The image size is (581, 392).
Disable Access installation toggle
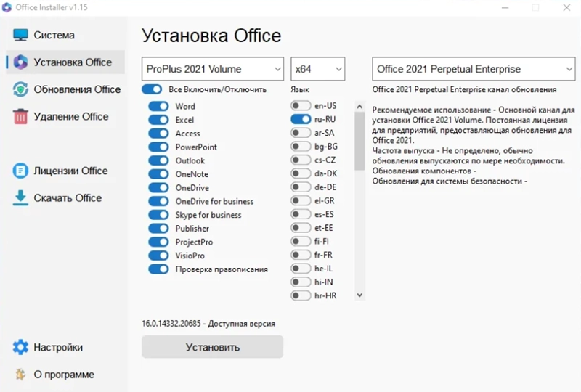[158, 134]
